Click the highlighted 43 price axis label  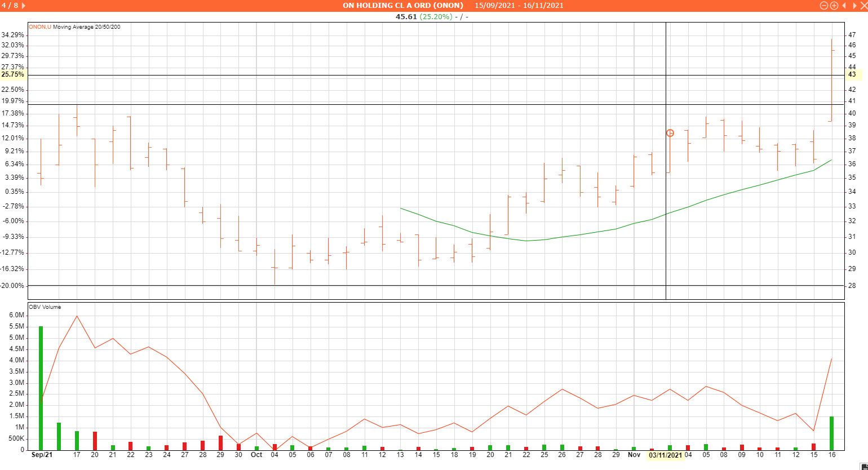tap(852, 74)
